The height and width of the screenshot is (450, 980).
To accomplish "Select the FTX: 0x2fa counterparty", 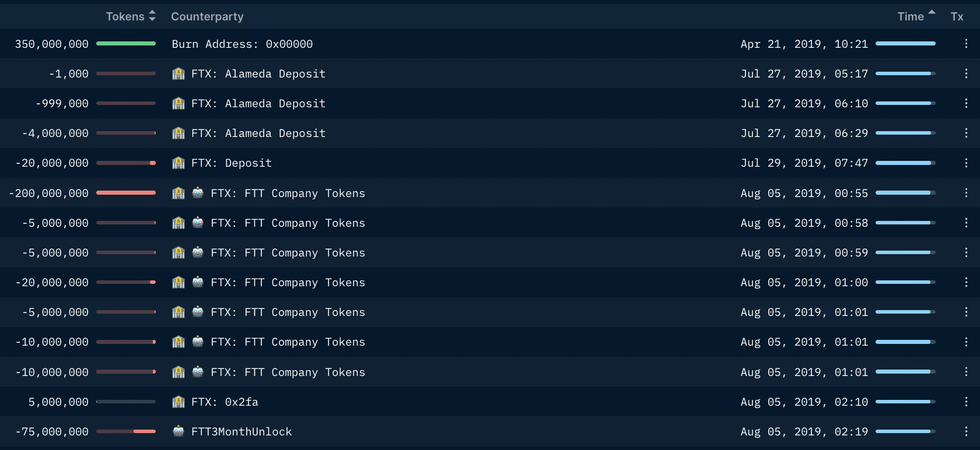I will (225, 402).
